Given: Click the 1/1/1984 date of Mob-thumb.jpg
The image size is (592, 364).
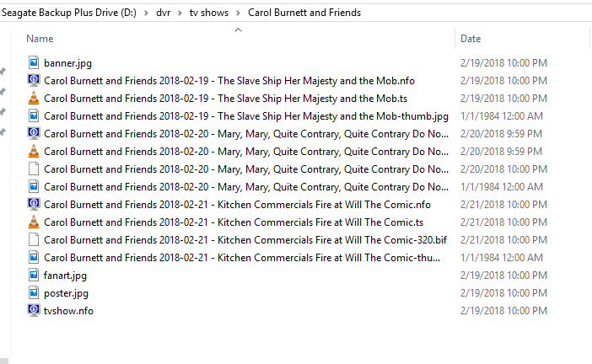Looking at the screenshot, I should tap(502, 115).
